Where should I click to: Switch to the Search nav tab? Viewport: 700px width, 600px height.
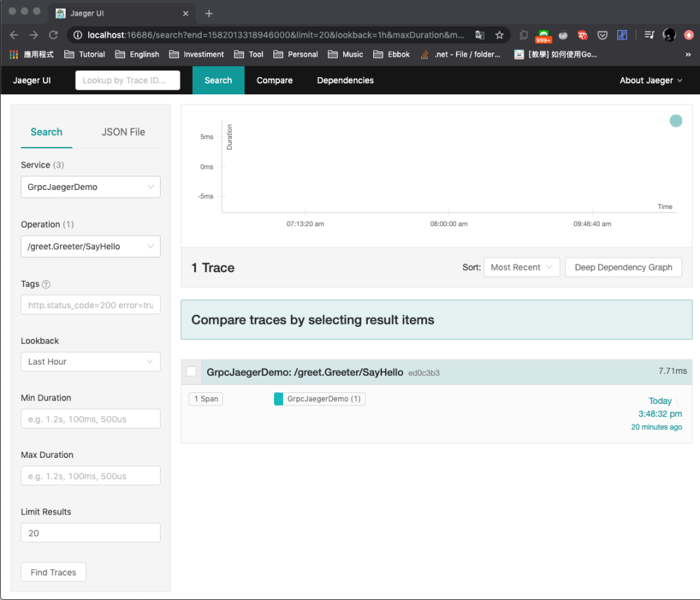coord(218,81)
